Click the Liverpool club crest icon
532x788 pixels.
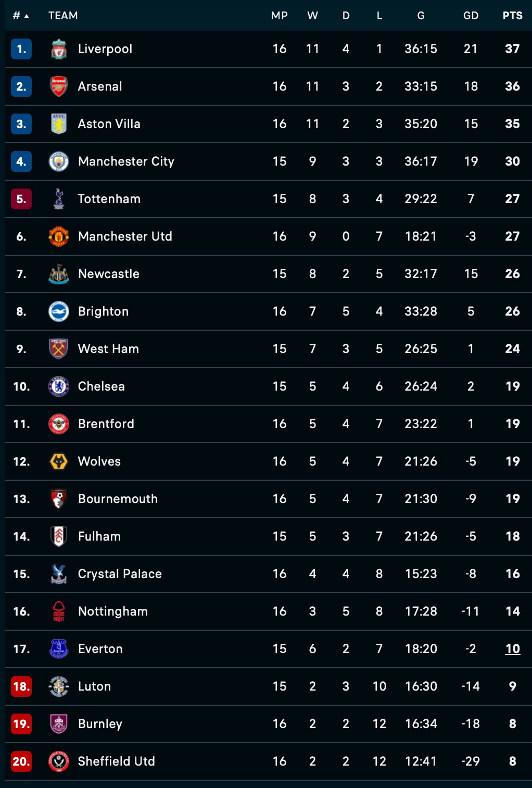coord(59,49)
